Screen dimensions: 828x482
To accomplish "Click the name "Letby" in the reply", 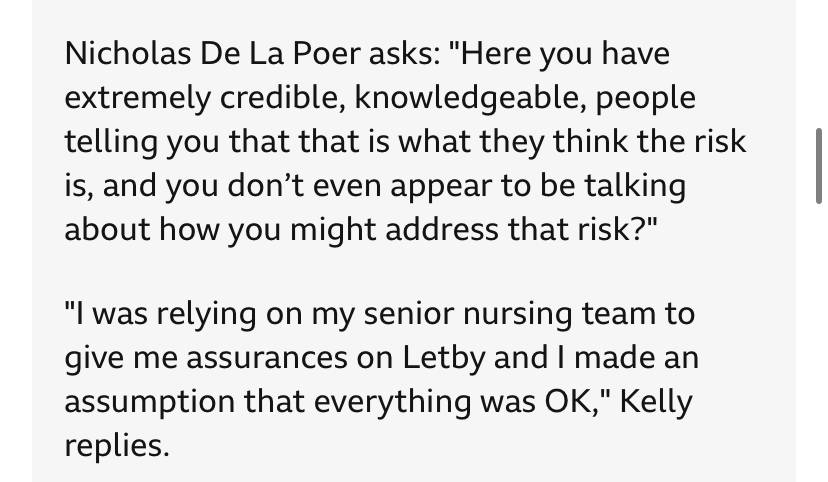I will click(444, 358).
